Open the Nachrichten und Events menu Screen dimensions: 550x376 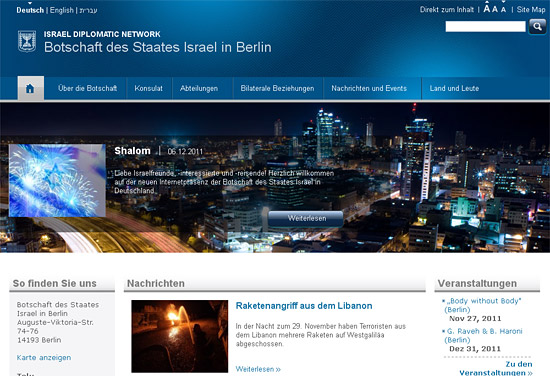pyautogui.click(x=369, y=88)
